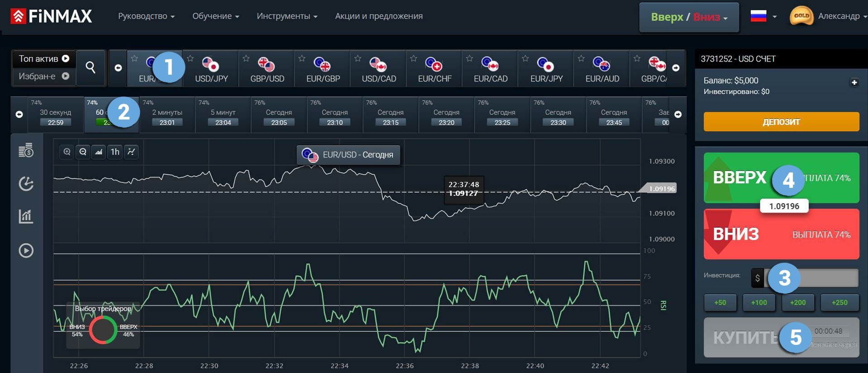Screen dimensions: 868x373
Task: Expand the Топ актив list
Action: pyautogui.click(x=44, y=59)
